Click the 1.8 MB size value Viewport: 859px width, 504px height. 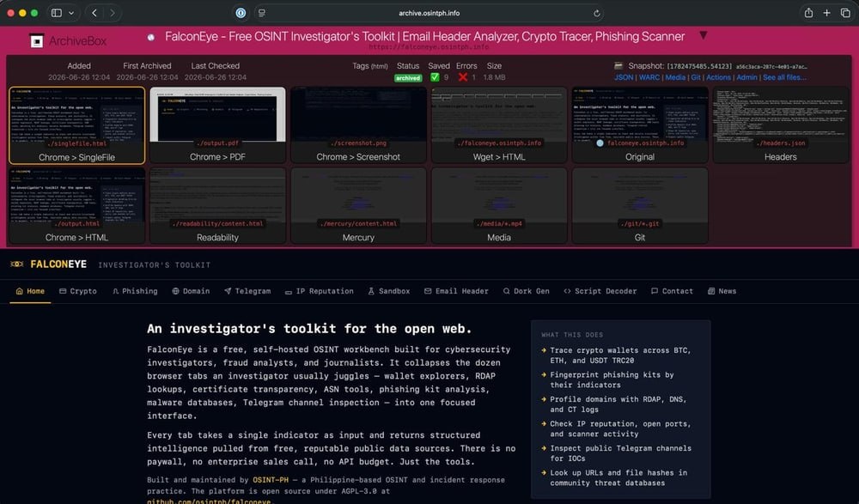(494, 77)
